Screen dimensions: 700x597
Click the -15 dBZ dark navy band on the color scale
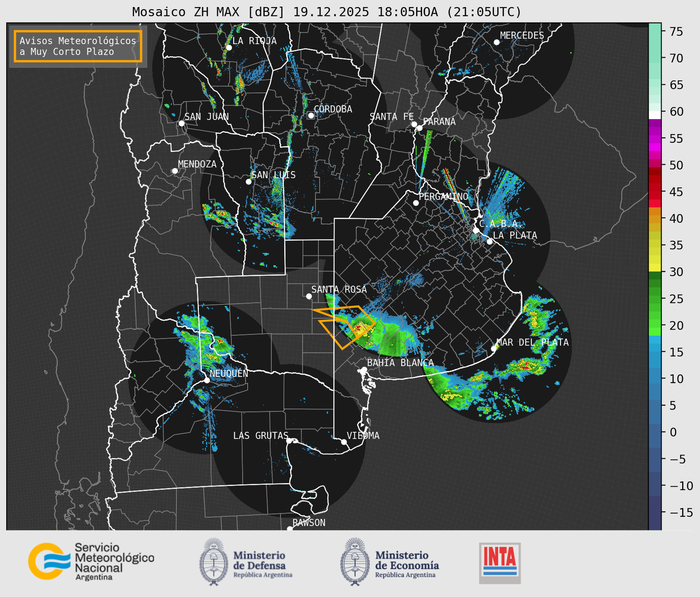click(655, 513)
